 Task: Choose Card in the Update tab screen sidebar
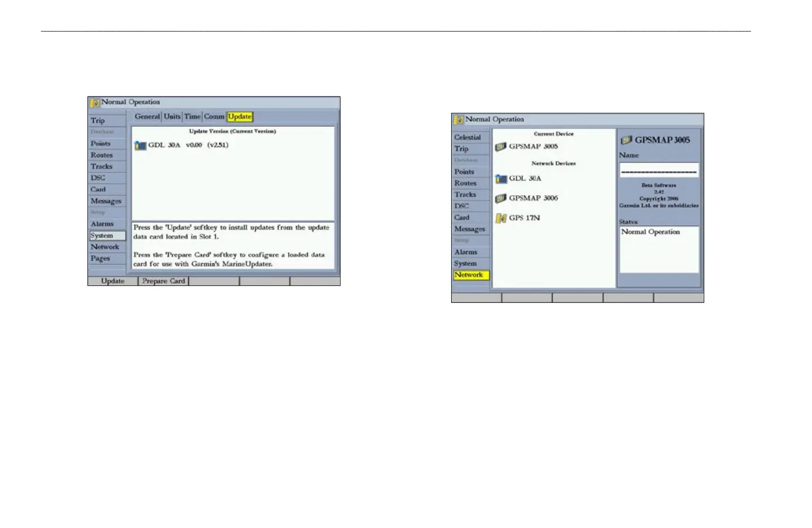107,190
